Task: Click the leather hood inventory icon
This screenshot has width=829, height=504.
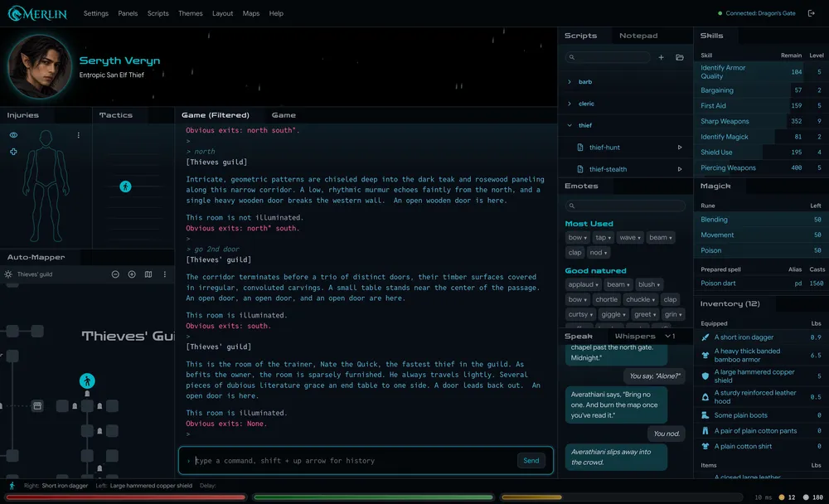Action: tap(705, 396)
